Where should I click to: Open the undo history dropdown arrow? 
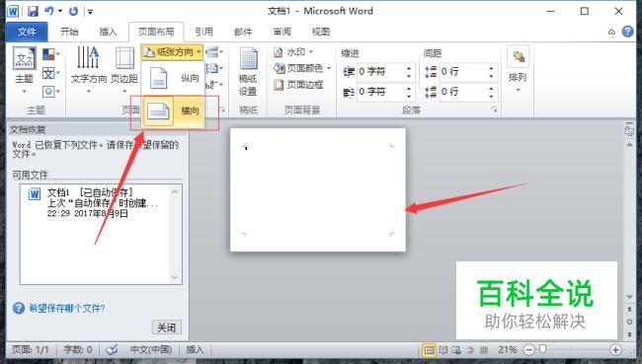60,11
